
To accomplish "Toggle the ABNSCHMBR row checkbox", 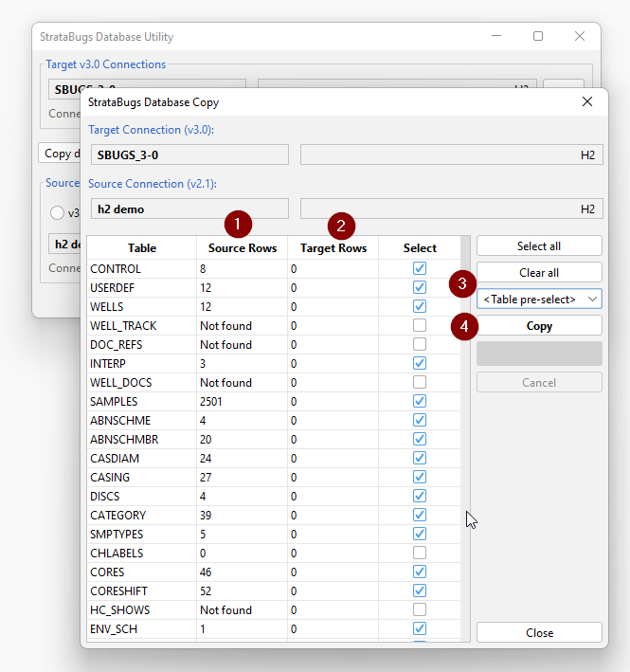I will (x=420, y=439).
